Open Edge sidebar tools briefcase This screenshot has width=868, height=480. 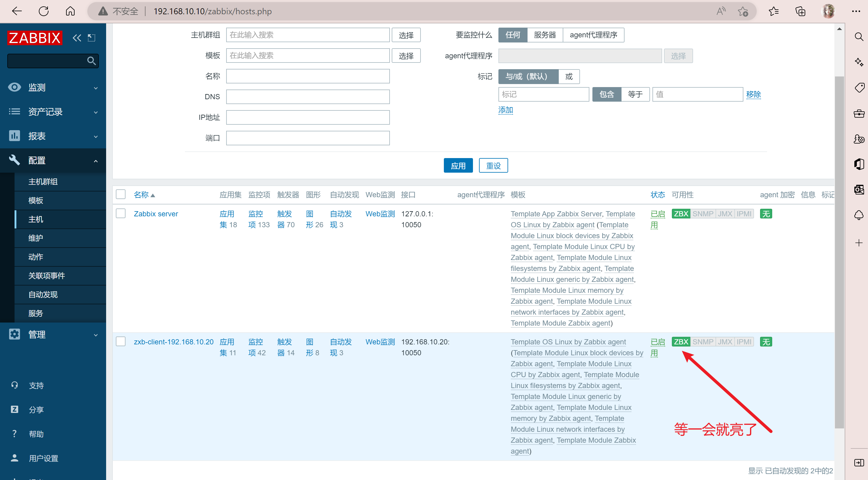tap(859, 113)
